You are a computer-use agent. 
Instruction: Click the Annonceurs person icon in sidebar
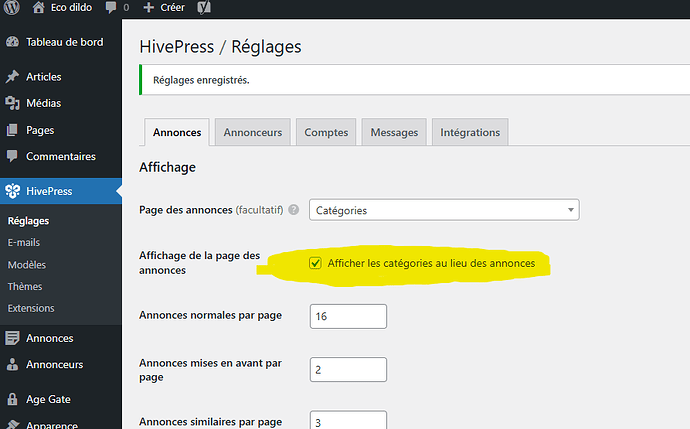[12, 364]
